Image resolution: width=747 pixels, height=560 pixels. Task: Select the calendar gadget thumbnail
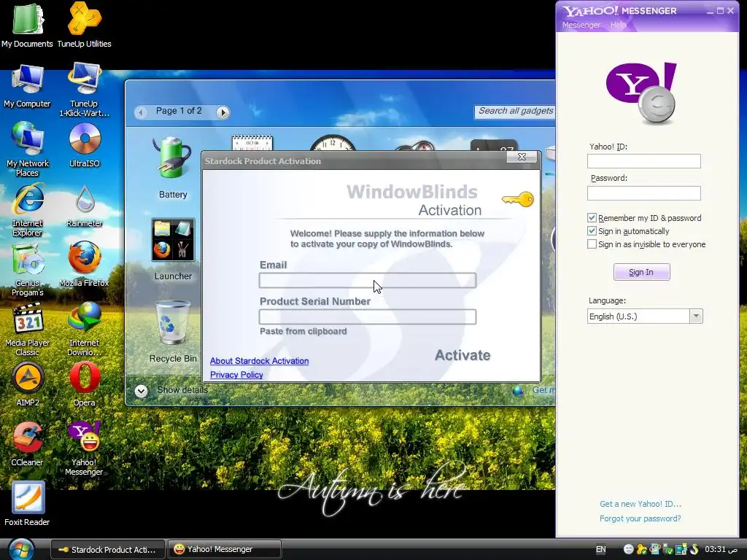[x=252, y=143]
